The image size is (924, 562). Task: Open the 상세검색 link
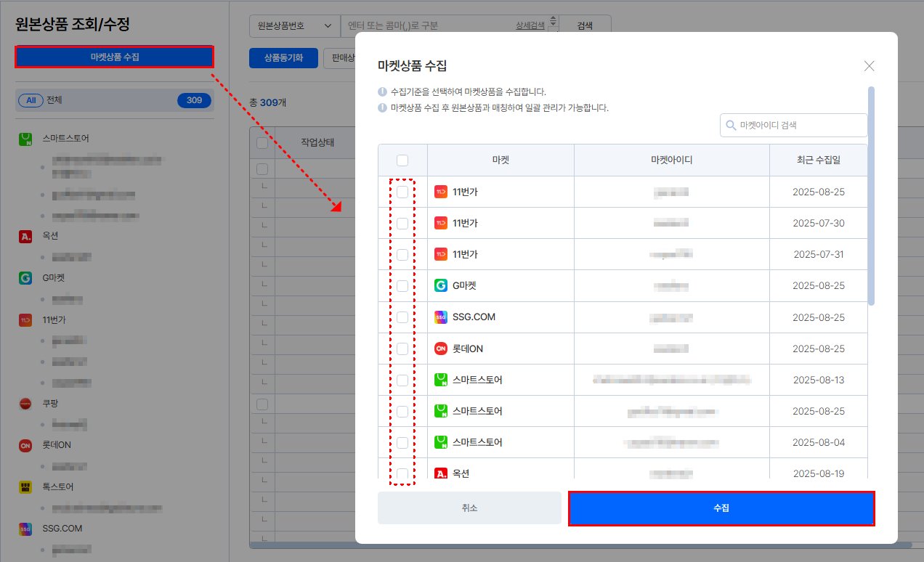coord(530,25)
